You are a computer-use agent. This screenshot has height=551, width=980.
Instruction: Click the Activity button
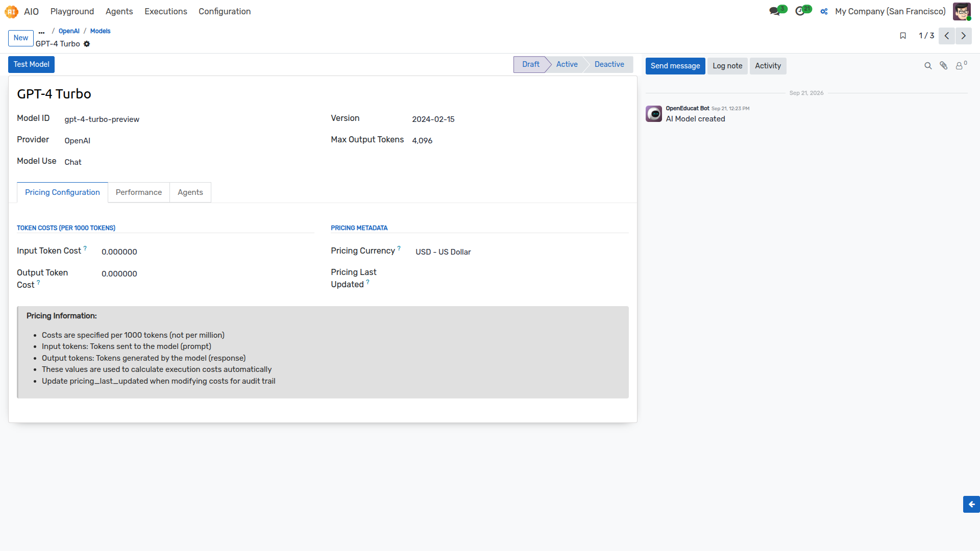[768, 66]
